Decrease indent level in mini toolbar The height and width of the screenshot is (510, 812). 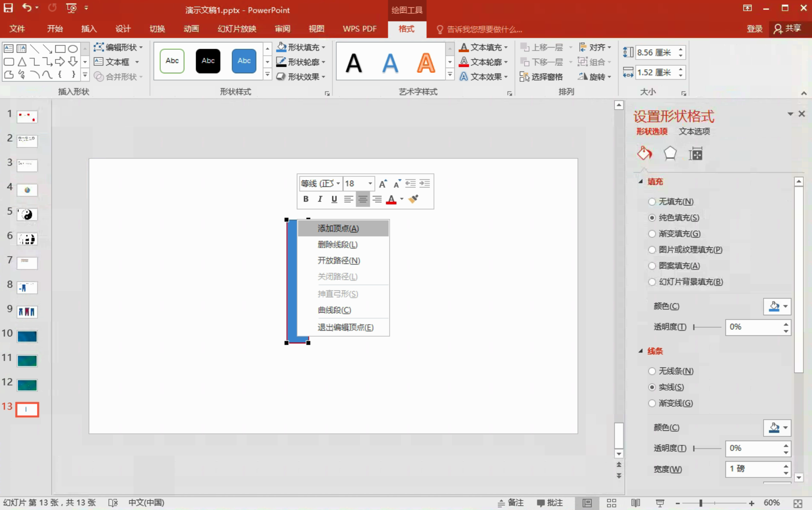(410, 184)
